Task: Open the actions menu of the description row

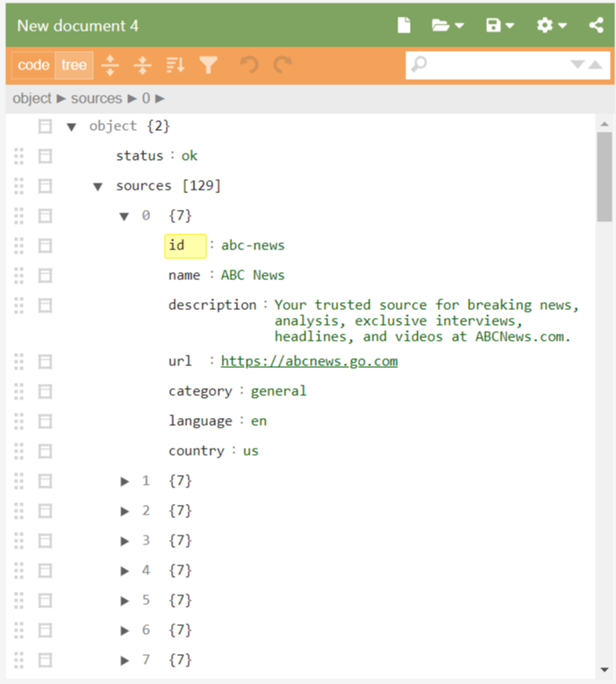Action: coord(45,306)
